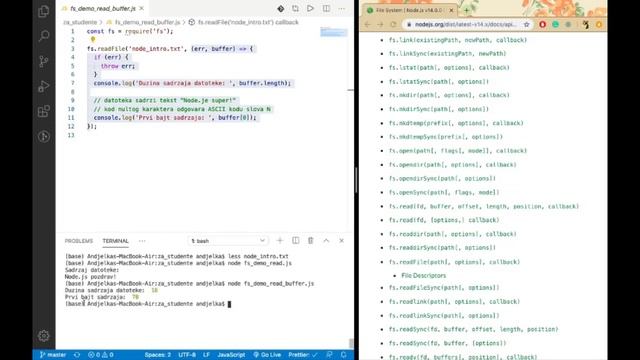The height and width of the screenshot is (360, 640).
Task: Open the File Descriptors sub-link
Action: pyautogui.click(x=423, y=276)
